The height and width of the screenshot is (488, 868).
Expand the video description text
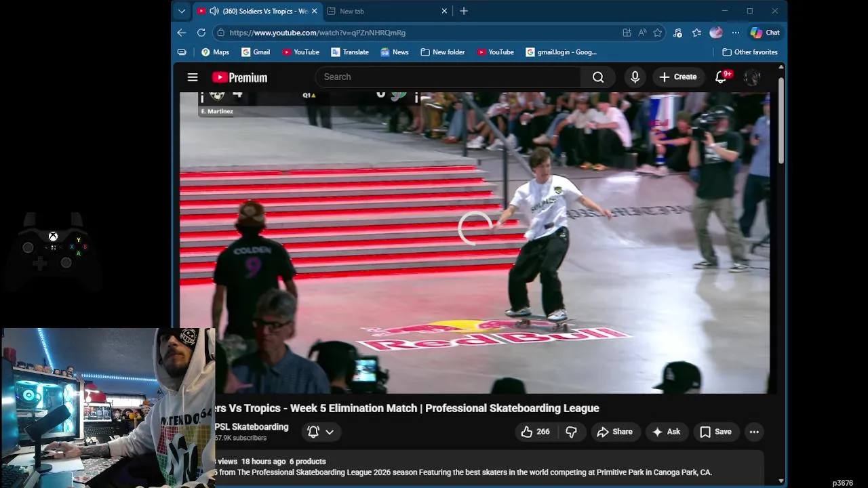coord(463,472)
